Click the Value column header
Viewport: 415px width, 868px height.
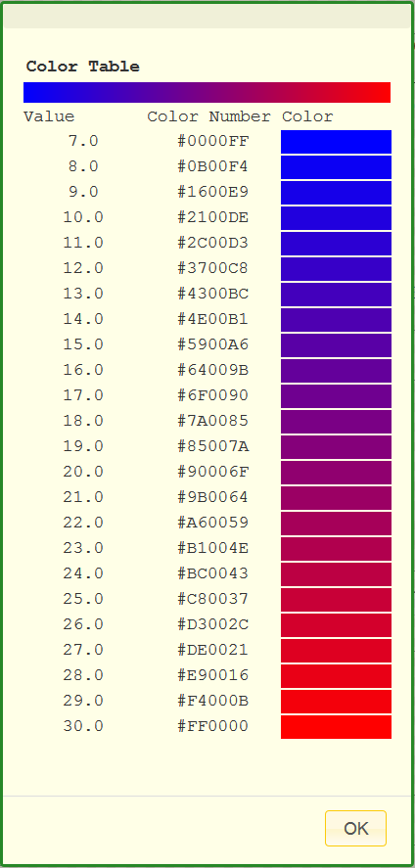point(49,116)
